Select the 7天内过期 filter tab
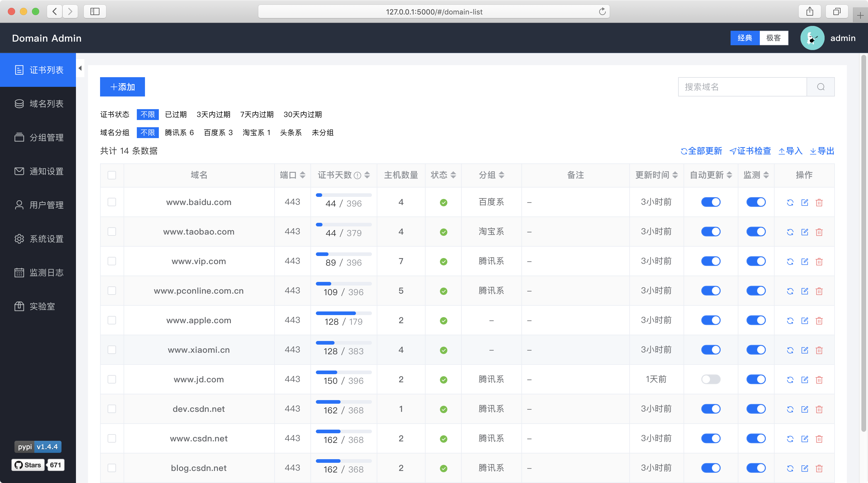Viewport: 868px width, 483px height. click(x=257, y=114)
